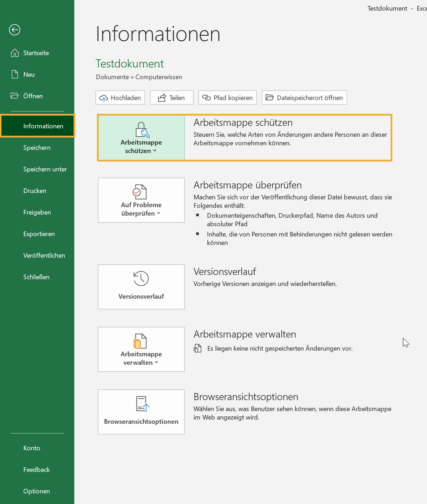Open the Optionen menu entry
The height and width of the screenshot is (504, 427).
click(36, 491)
